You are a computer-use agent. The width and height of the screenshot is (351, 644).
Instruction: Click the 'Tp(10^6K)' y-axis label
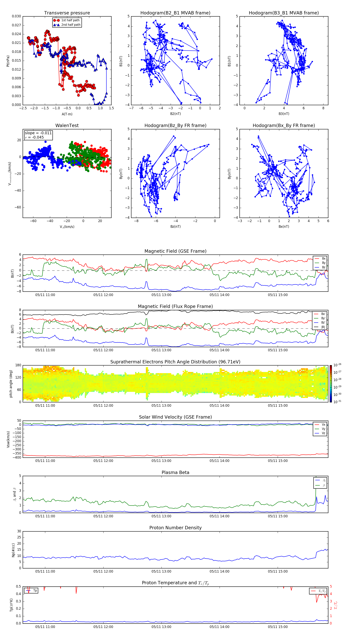(x=11, y=605)
